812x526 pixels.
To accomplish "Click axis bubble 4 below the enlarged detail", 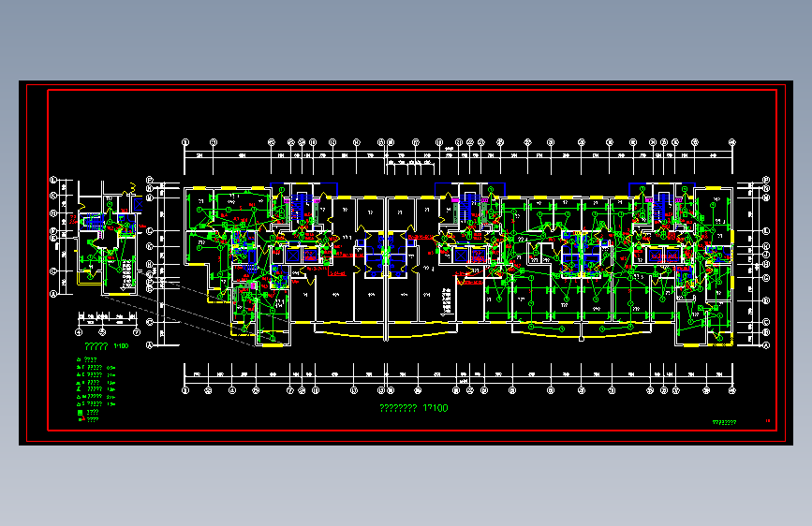I will tap(79, 332).
